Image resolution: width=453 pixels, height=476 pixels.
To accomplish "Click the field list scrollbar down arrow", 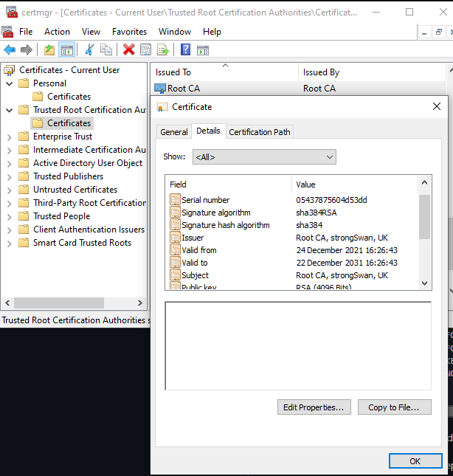I will [x=424, y=283].
